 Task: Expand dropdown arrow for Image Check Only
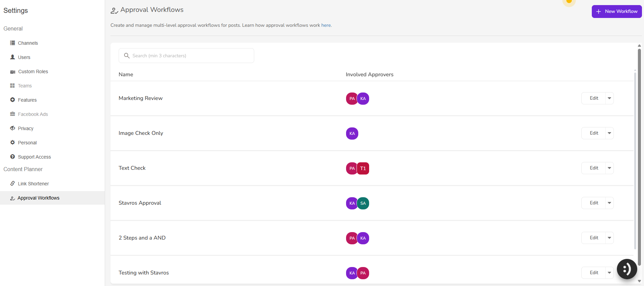(x=609, y=133)
